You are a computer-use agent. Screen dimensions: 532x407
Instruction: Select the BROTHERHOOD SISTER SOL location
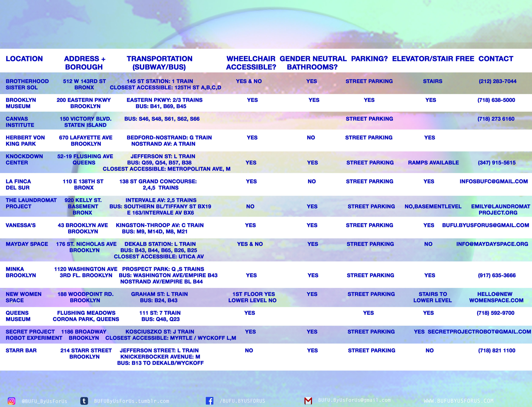(x=27, y=84)
